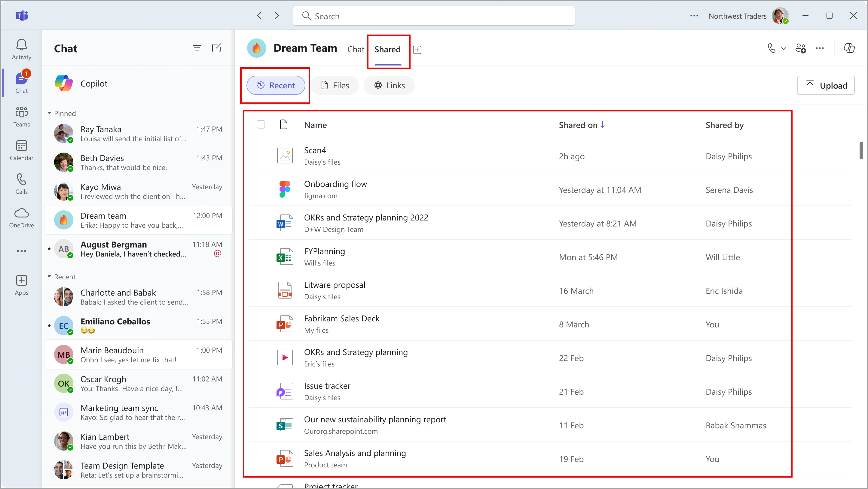This screenshot has height=489, width=868.
Task: Click inside the Search field
Action: pos(433,16)
